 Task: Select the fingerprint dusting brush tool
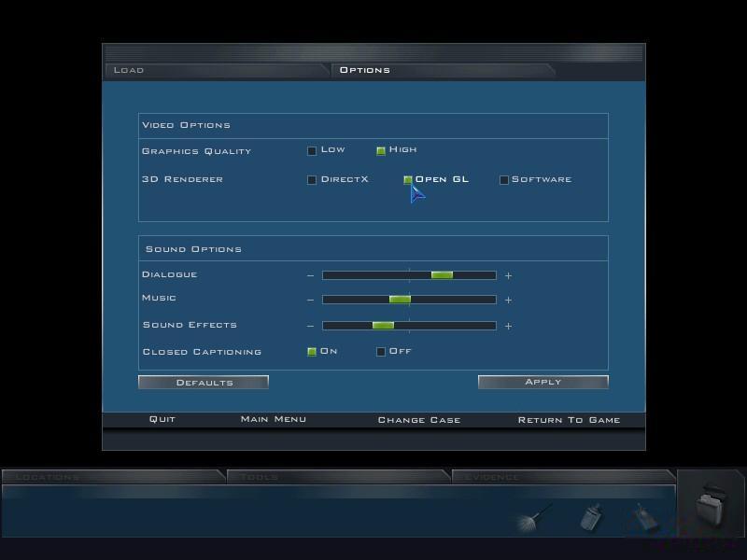[534, 518]
